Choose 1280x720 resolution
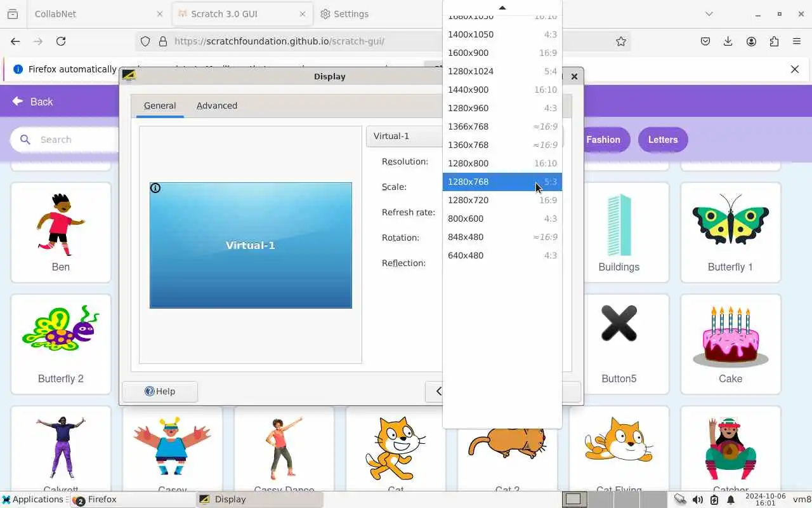 [x=502, y=200]
